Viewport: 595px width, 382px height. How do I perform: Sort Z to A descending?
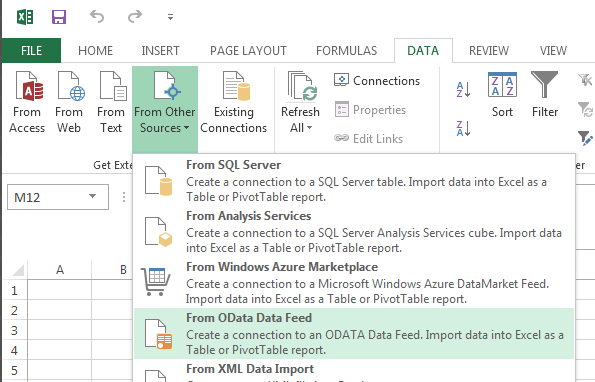(x=463, y=128)
